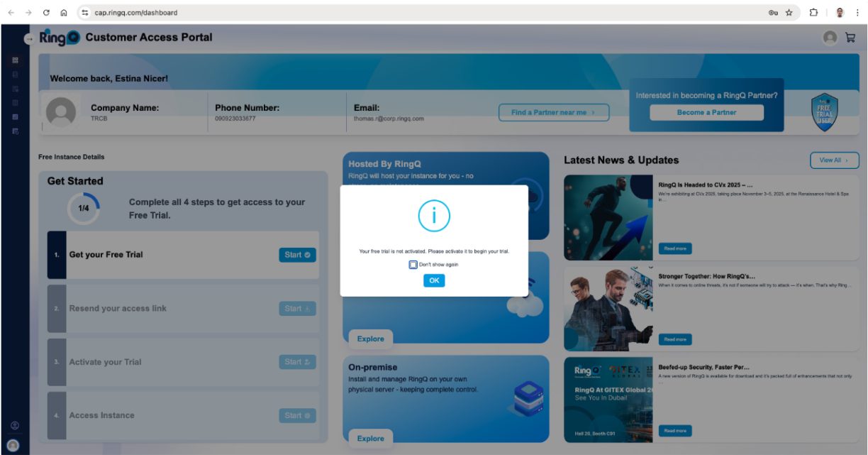The width and height of the screenshot is (868, 455).
Task: Click Welcome back, Estina Nicer! text
Action: click(108, 79)
